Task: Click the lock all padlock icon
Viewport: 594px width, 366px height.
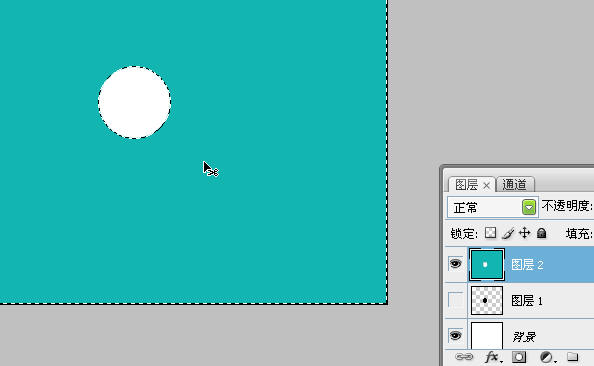Action: coord(542,233)
